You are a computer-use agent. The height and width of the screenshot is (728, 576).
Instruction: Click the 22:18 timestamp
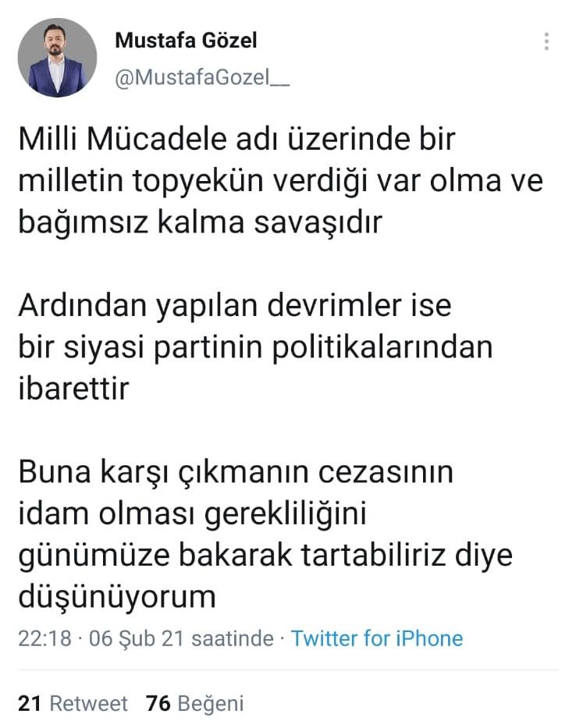(x=42, y=638)
